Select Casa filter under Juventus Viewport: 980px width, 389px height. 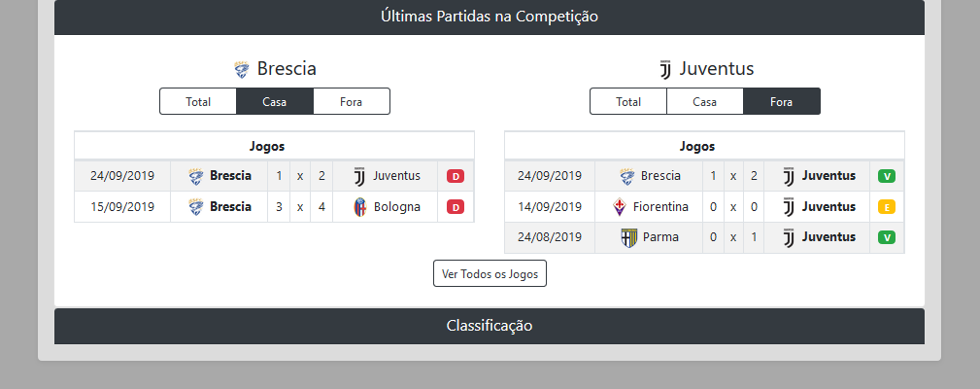pos(705,101)
